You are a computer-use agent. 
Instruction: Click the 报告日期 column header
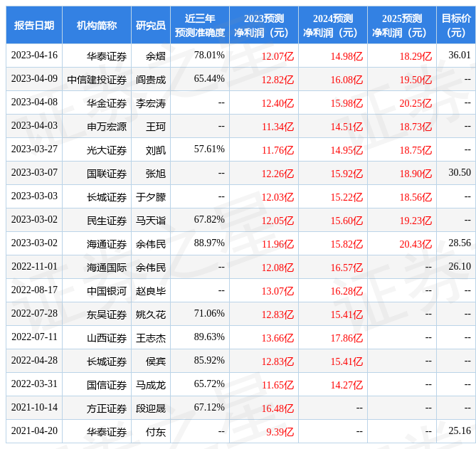point(34,25)
